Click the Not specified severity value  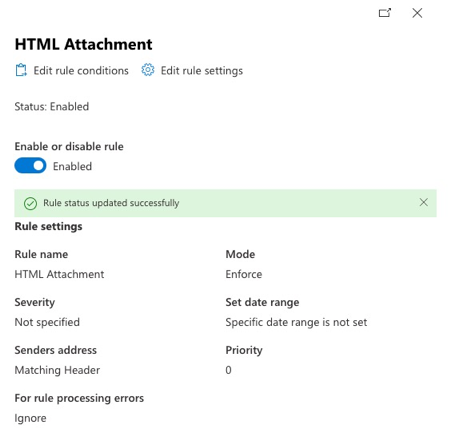point(47,322)
